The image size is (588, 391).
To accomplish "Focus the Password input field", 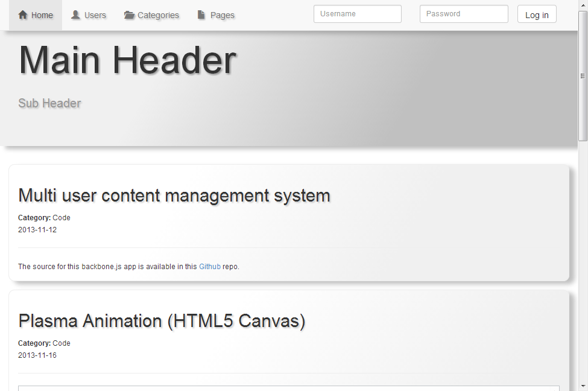I will click(x=463, y=14).
